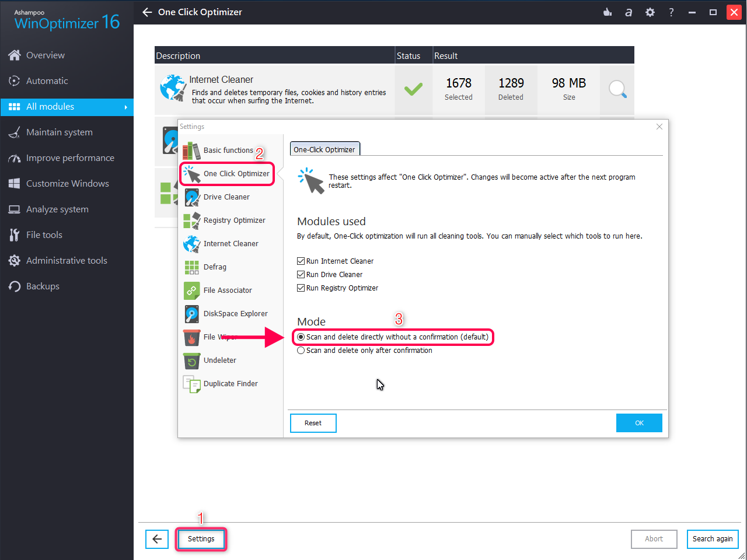This screenshot has width=747, height=560.
Task: Click the Maintain system broom icon
Action: 15,132
